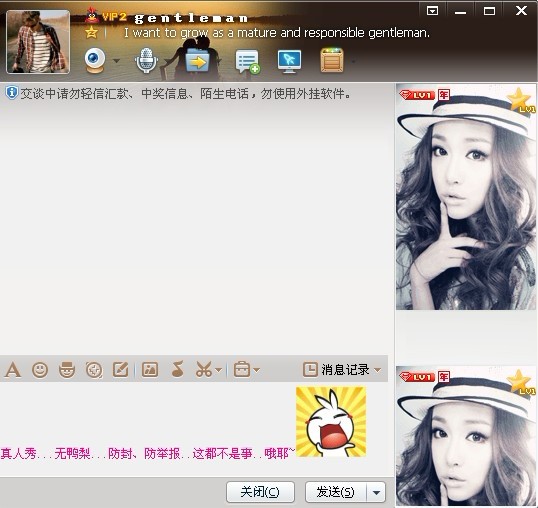Launch remote desktop monitor icon
538x508 pixels.
tap(289, 61)
